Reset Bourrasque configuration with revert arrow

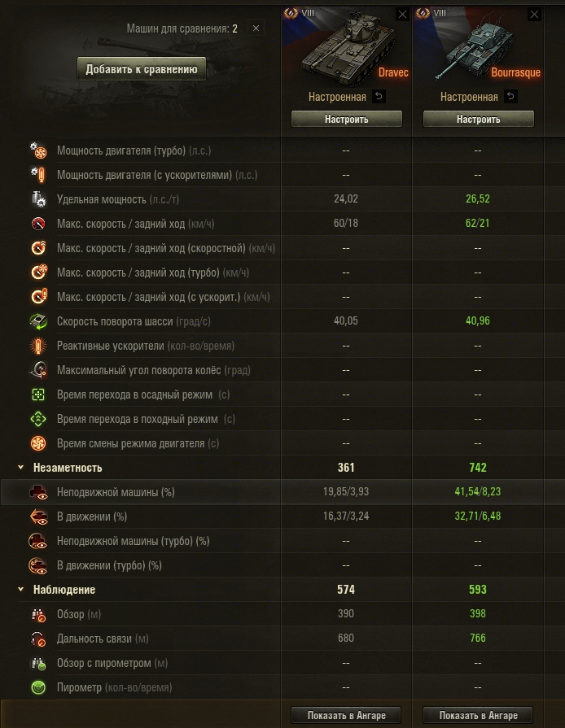pos(510,97)
